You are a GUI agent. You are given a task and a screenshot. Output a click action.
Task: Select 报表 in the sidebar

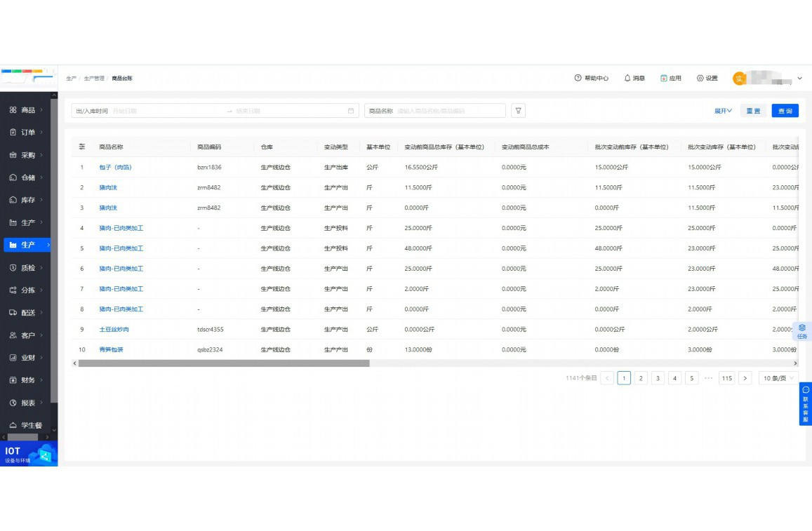click(28, 403)
